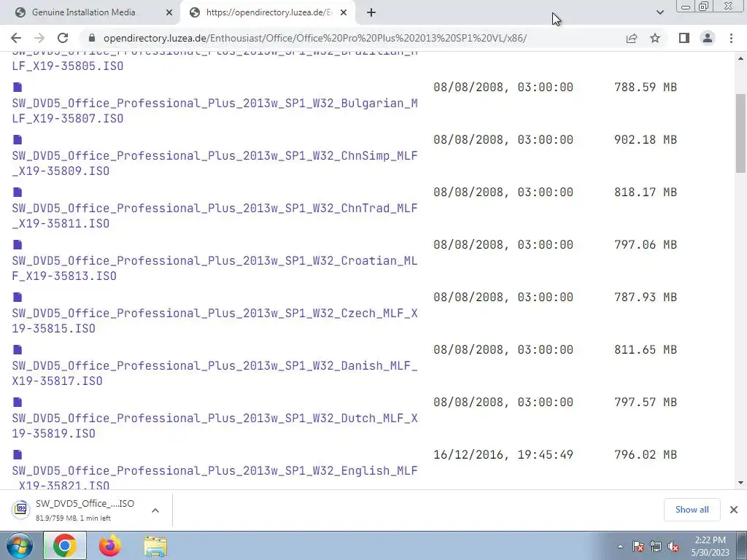Click file icon for ChnTrad ISO
Viewport: 747px width, 560px height.
[18, 192]
